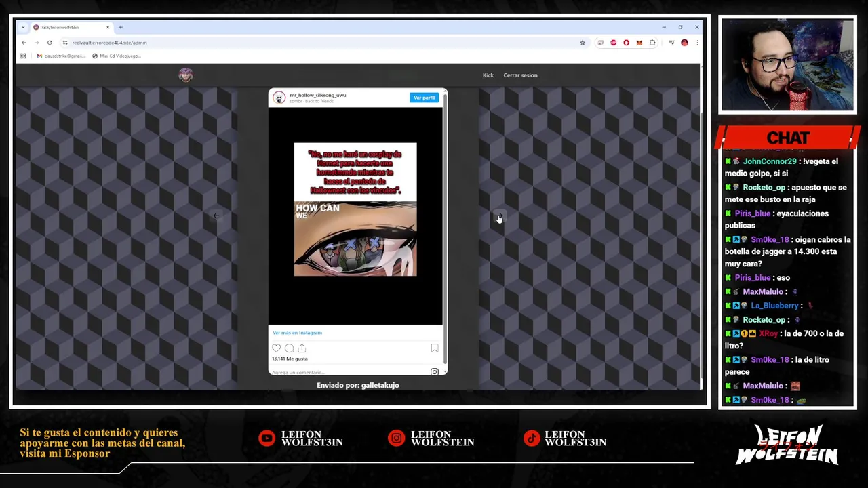The height and width of the screenshot is (488, 868).
Task: Click the browser forward arrow
Action: tap(37, 43)
